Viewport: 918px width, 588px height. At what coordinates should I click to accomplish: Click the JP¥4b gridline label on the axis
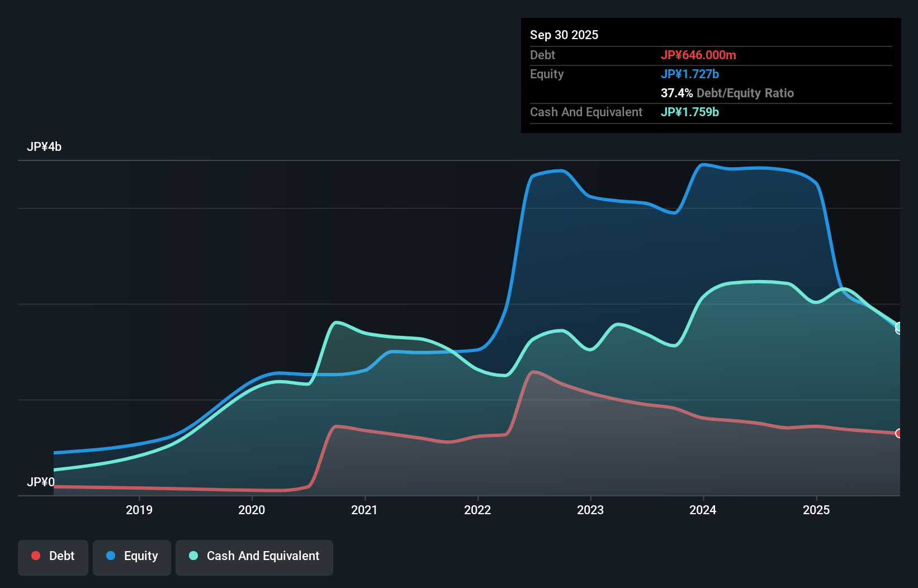point(45,146)
